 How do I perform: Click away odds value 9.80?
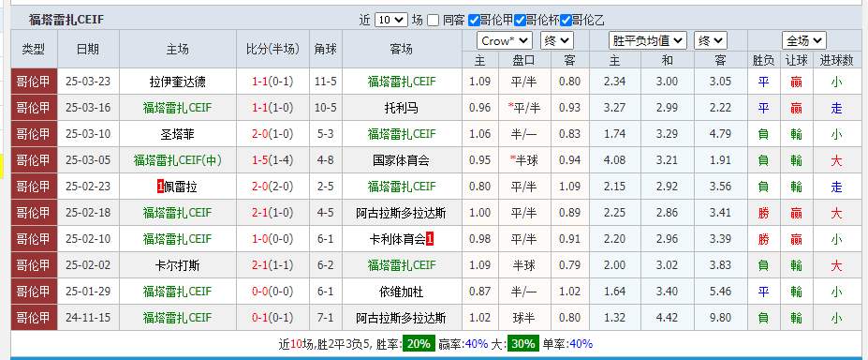click(720, 318)
